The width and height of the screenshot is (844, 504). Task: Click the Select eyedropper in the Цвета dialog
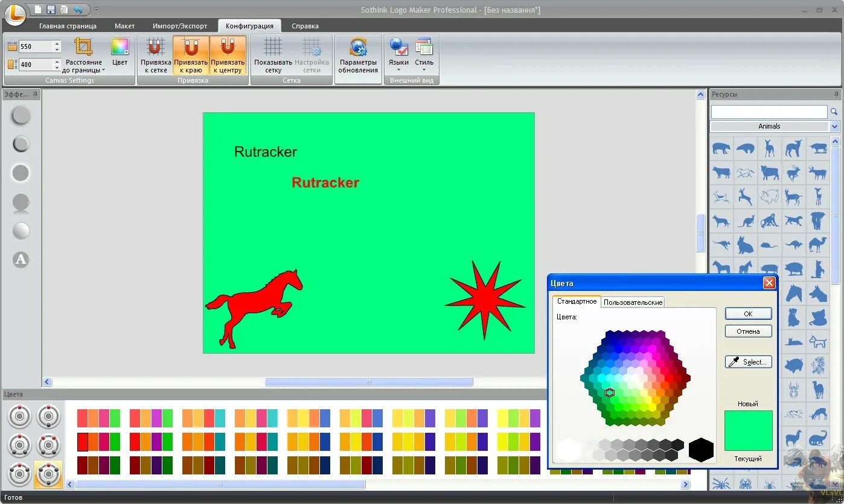748,362
